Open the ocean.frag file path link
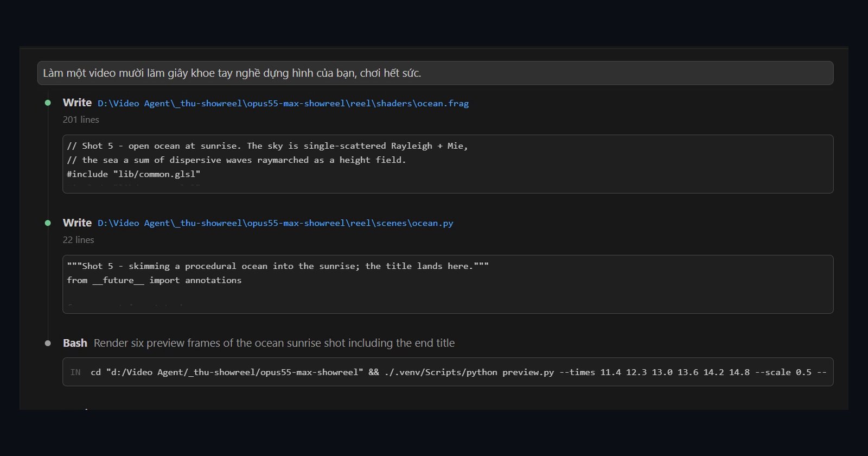868x456 pixels. coord(283,103)
